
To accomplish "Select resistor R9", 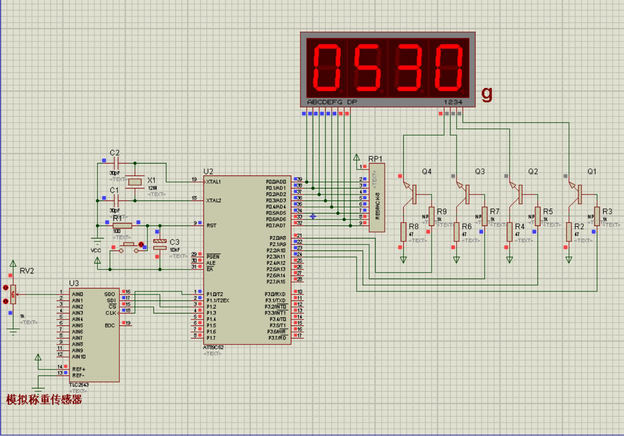I will pyautogui.click(x=431, y=216).
